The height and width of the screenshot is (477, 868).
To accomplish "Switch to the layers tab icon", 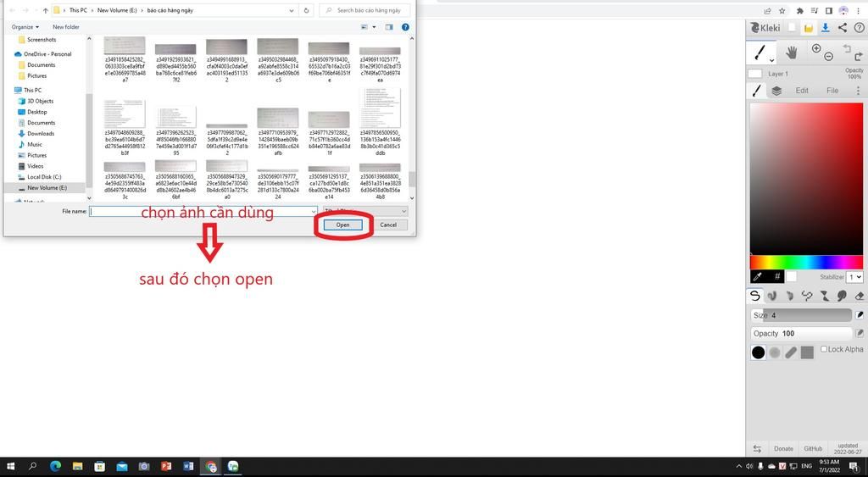I will (x=776, y=91).
